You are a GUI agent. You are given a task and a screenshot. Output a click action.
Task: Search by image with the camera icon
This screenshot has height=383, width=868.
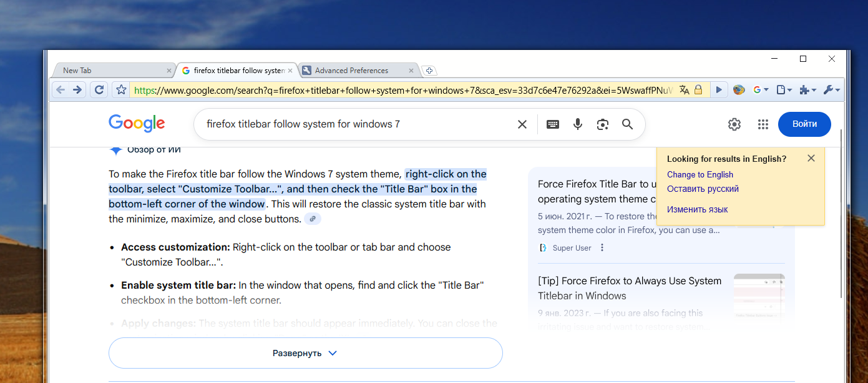(602, 124)
